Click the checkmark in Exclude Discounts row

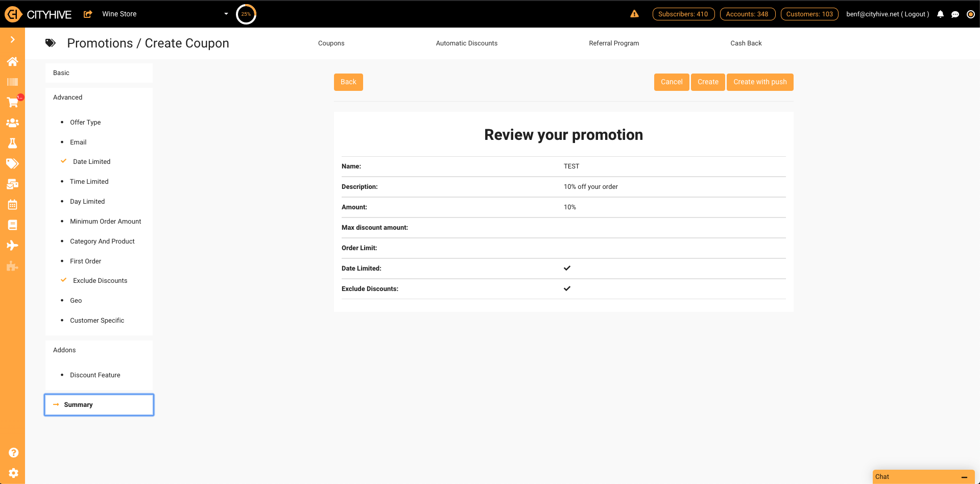pos(567,288)
